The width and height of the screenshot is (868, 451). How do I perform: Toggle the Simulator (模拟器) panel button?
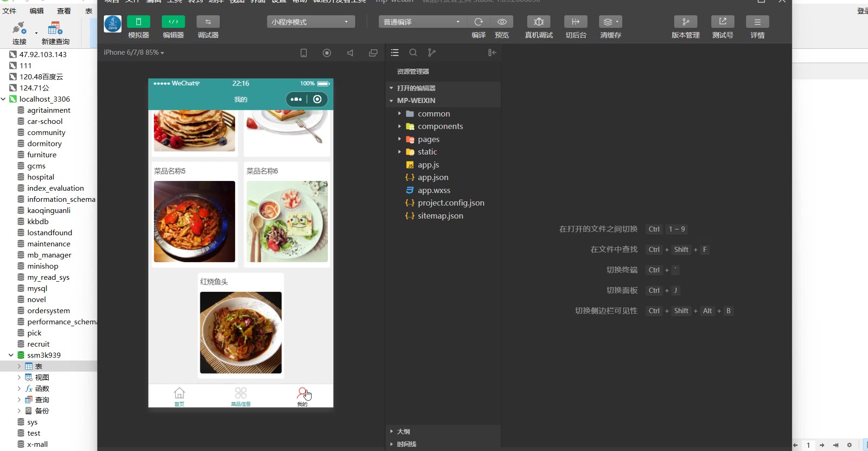coord(138,22)
